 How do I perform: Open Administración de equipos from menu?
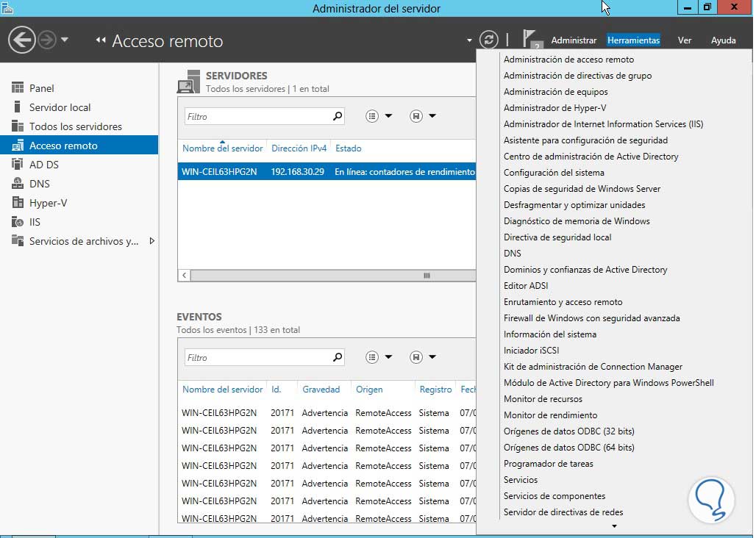(555, 92)
